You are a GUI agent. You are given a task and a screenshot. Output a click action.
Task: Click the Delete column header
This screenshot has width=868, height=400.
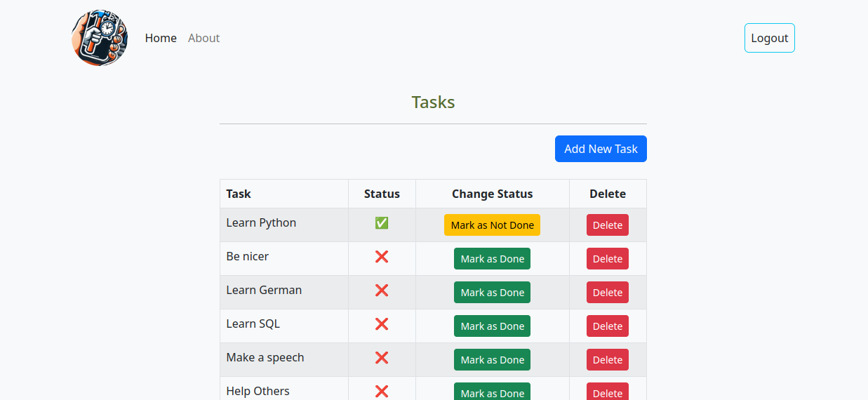click(608, 194)
